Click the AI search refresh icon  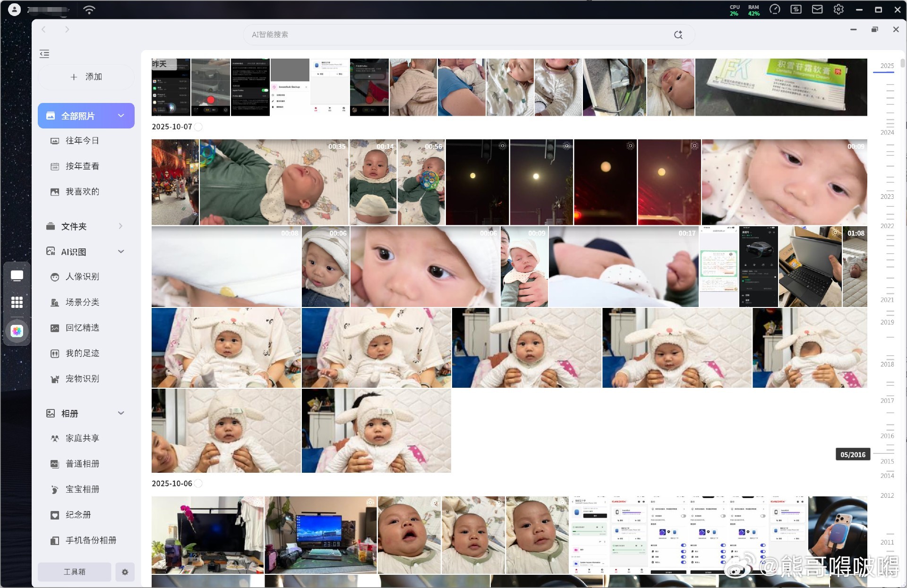[x=678, y=34]
